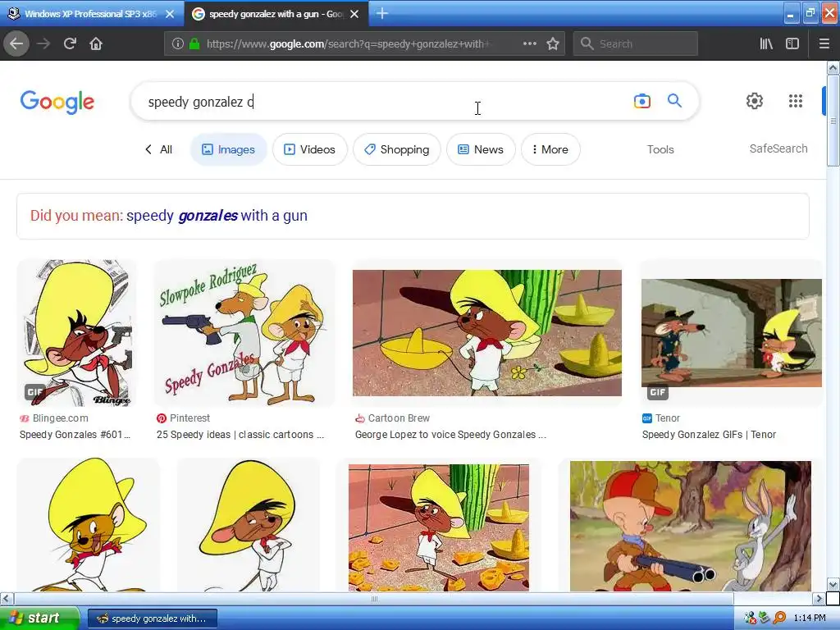Click the browser Search field
Viewport: 840px width, 630px height.
636,43
